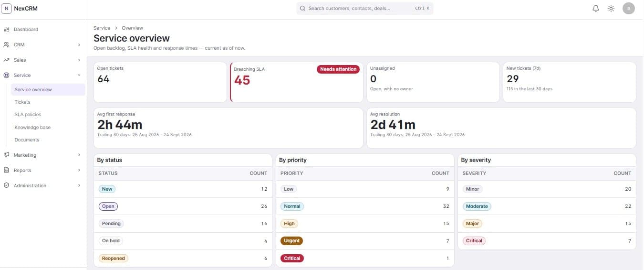Viewport: 644px width, 270px height.
Task: Click the count 32 for Normal priority
Action: point(446,206)
